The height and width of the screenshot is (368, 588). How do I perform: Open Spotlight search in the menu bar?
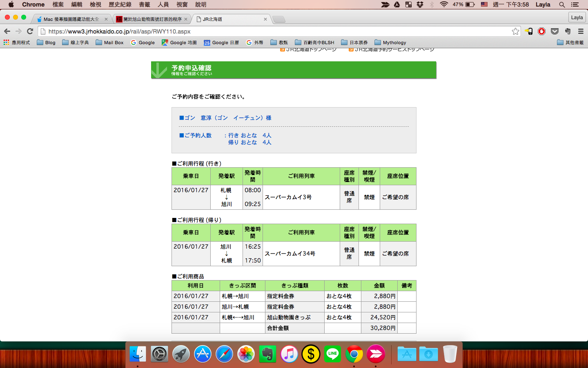point(562,4)
